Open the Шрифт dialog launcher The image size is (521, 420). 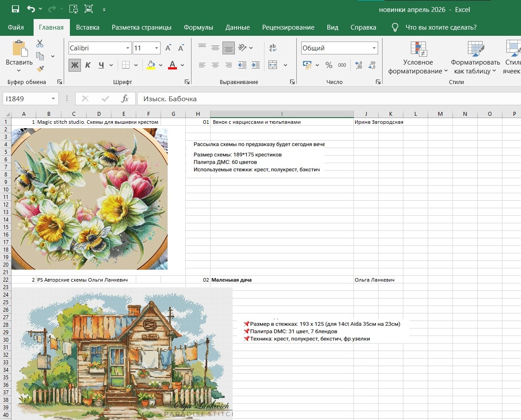pos(187,82)
